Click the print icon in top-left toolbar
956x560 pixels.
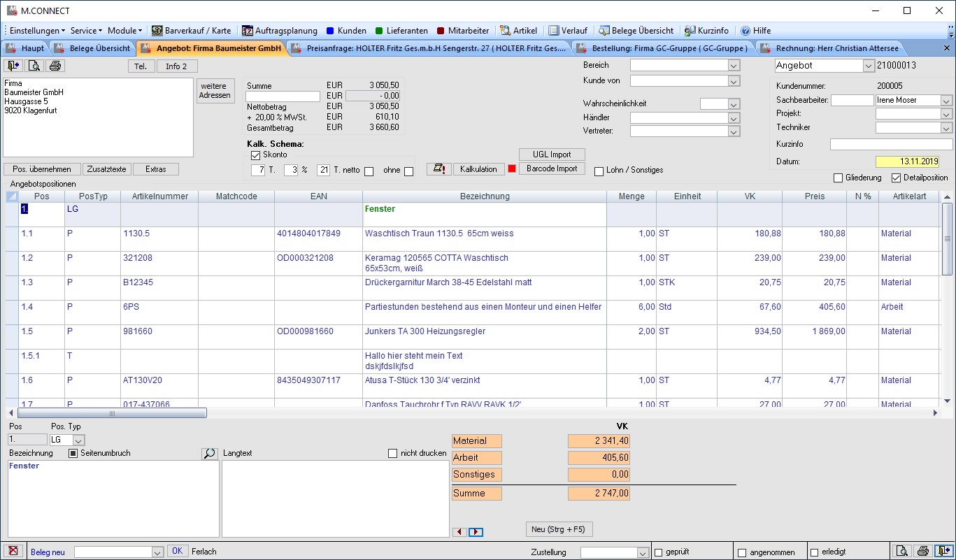point(55,66)
